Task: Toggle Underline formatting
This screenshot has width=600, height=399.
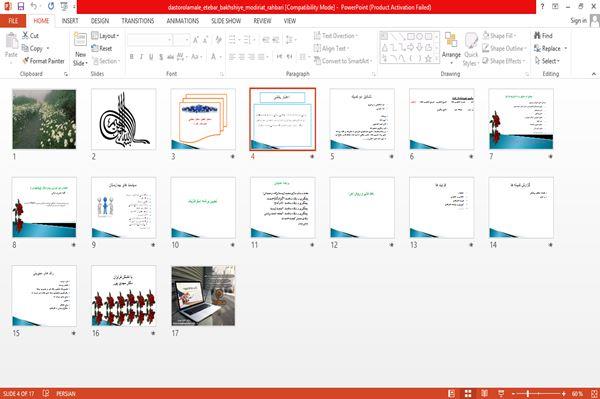Action: pos(151,57)
